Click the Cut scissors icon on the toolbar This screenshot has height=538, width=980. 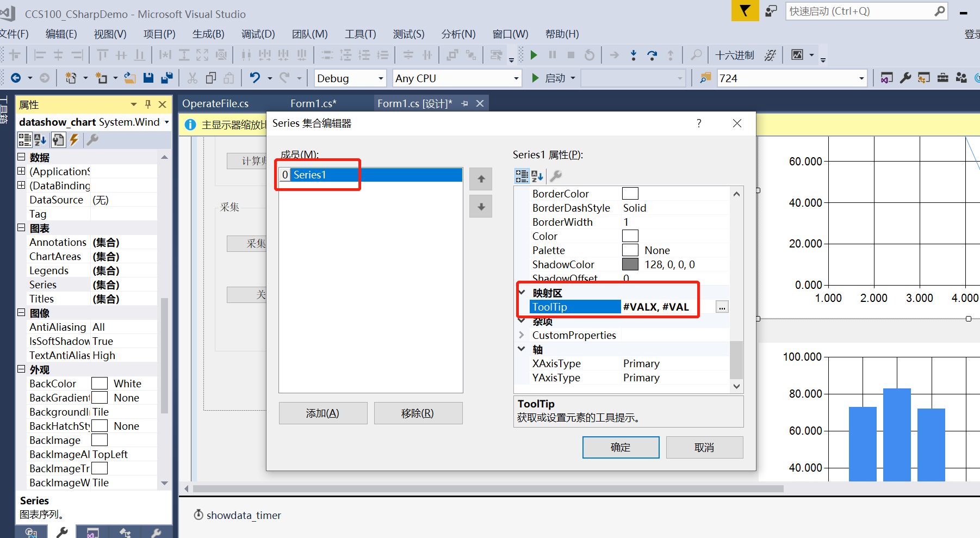[x=192, y=77]
